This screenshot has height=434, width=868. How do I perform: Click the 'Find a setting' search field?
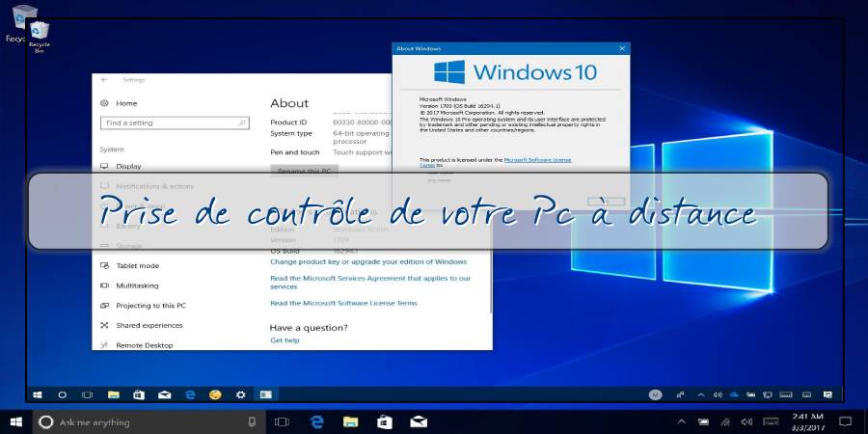point(175,122)
